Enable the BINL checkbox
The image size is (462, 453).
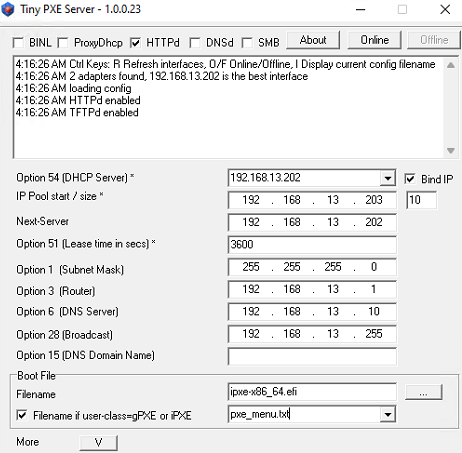pyautogui.click(x=18, y=43)
